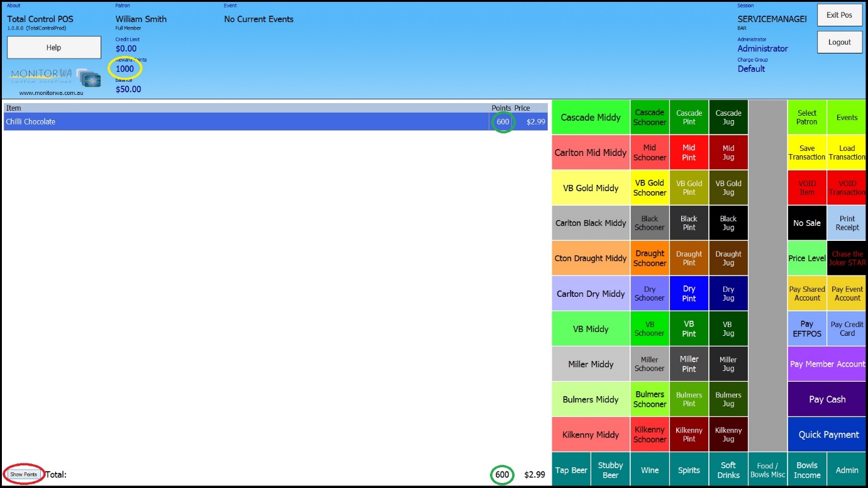Select the Chilli Chocolate item row
Image resolution: width=868 pixels, height=488 pixels.
tap(275, 122)
